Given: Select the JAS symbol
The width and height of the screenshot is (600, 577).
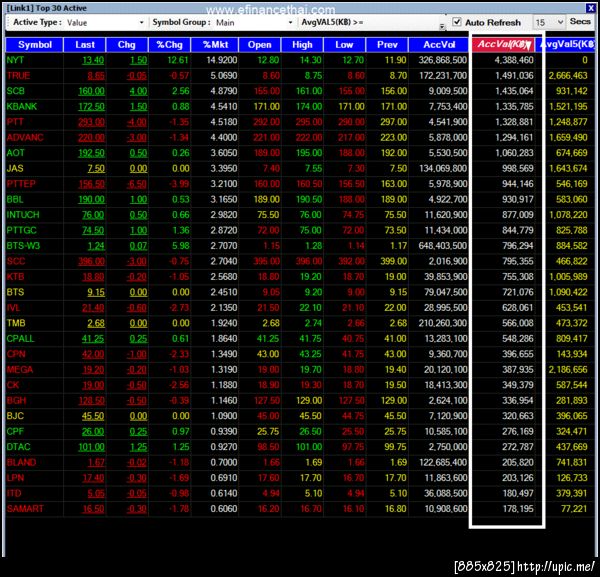Looking at the screenshot, I should click(15, 168).
